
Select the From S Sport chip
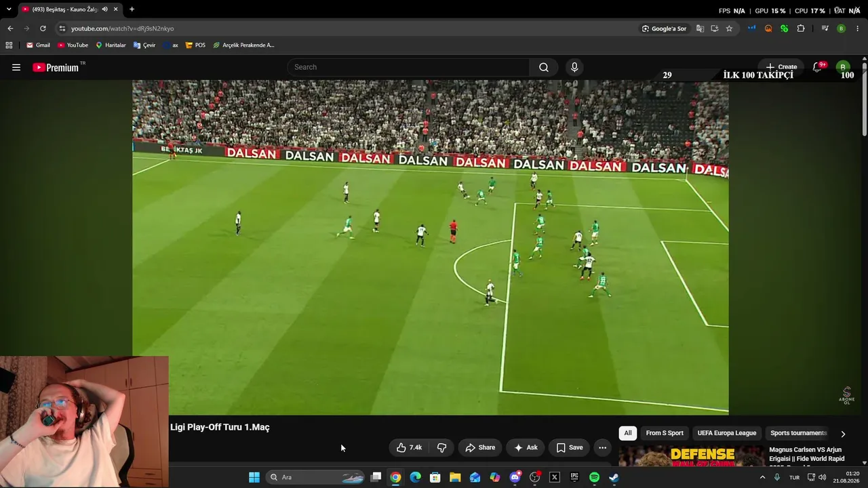(665, 433)
